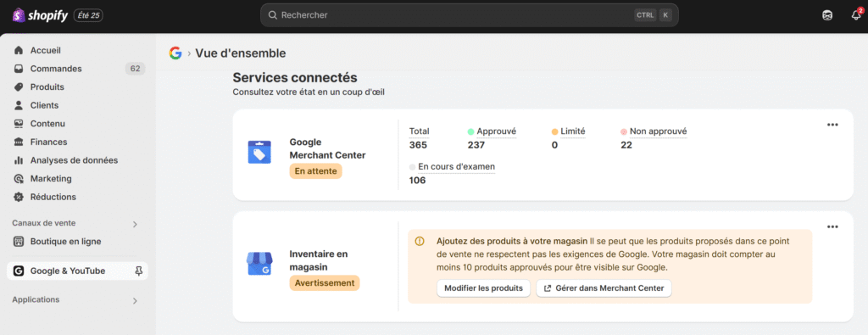Open the Été 25 edition badge

point(88,15)
